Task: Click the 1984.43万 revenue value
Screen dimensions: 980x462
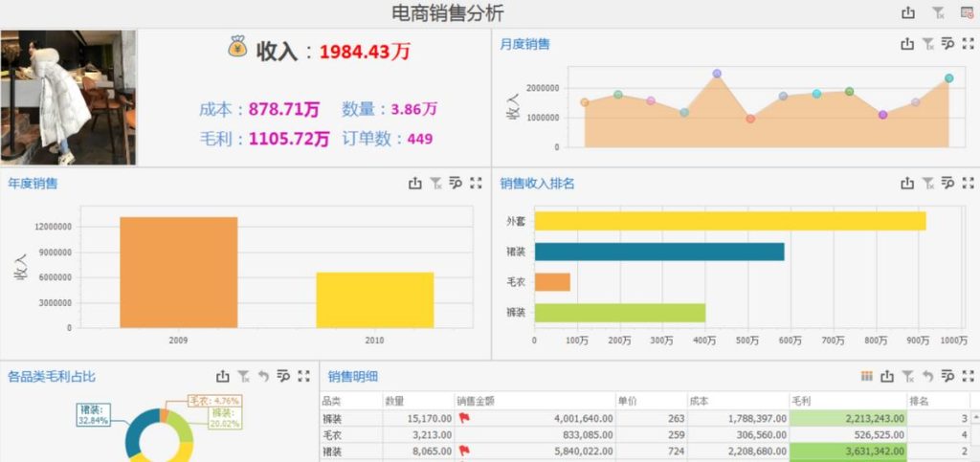Action: tap(365, 51)
